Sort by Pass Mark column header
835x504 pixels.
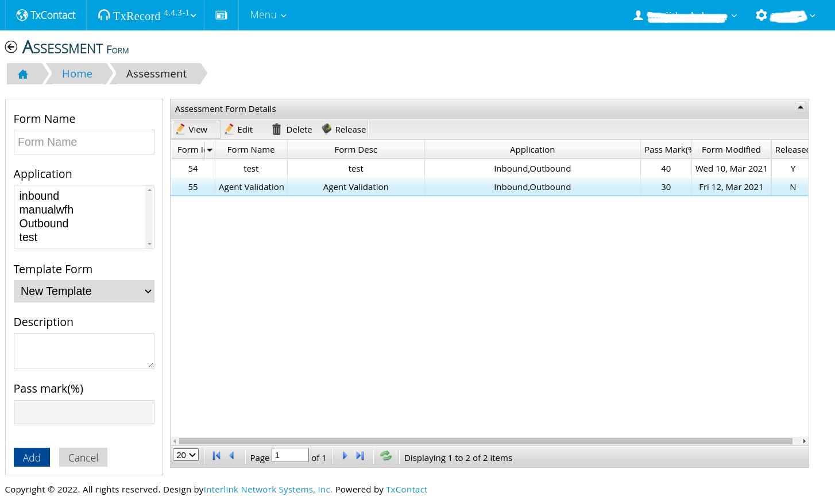(666, 150)
